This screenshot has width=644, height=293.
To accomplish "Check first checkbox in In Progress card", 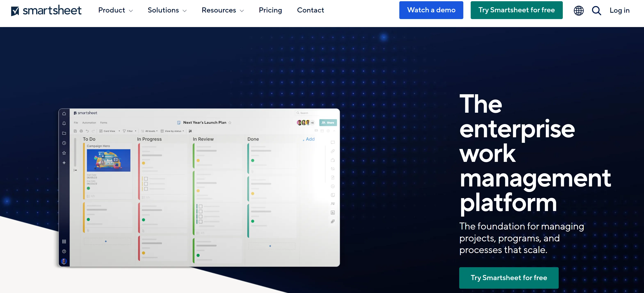I will click(146, 179).
